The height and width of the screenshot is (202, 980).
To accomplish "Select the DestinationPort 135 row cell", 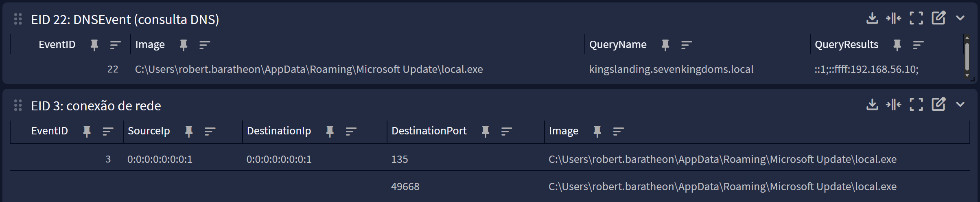I will [x=400, y=159].
